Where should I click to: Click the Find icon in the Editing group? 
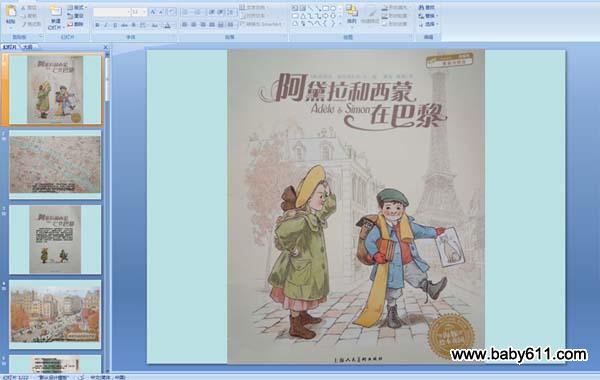(427, 8)
